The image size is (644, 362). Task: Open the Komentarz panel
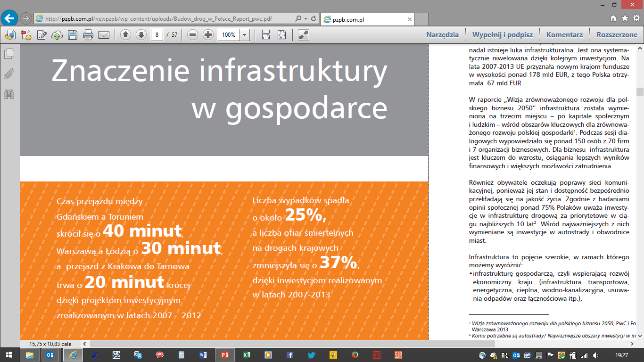564,34
